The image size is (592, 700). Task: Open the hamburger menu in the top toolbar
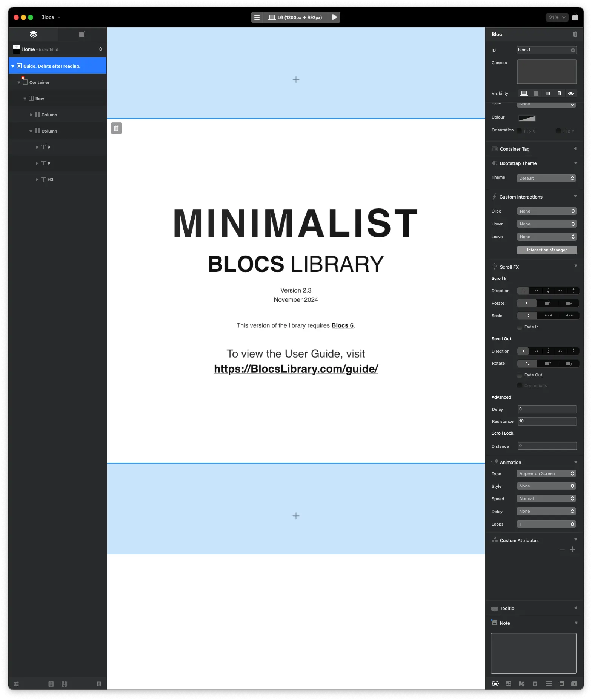tap(257, 17)
